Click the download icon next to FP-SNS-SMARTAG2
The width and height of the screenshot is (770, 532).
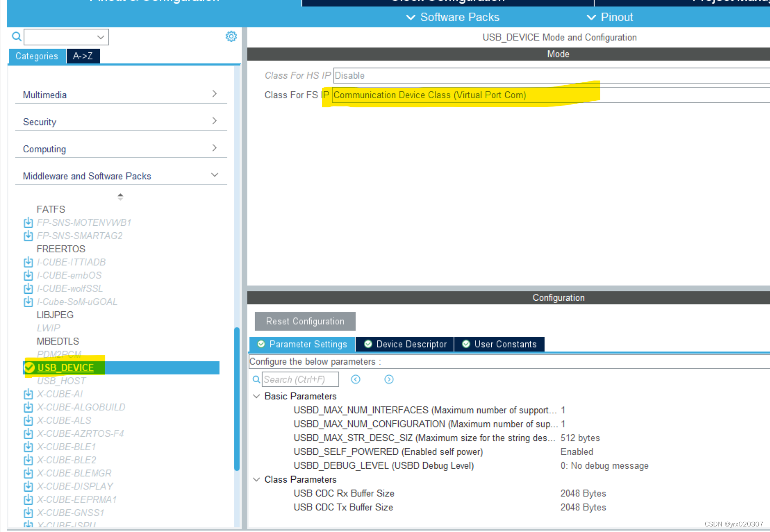tap(28, 236)
